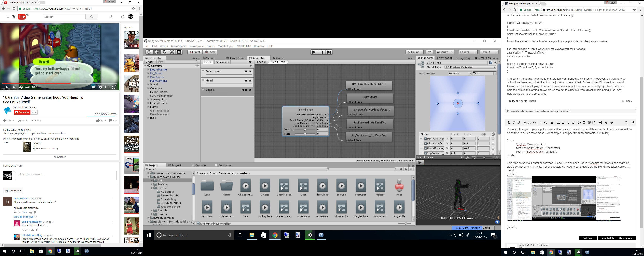Open the GameObject menu
The image size is (644, 256).
179,46
